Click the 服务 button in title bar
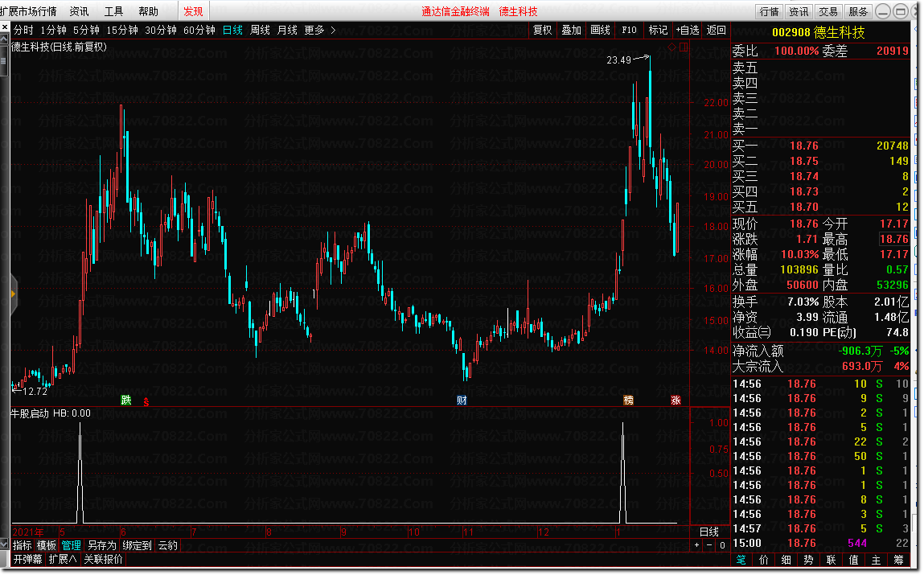 858,11
